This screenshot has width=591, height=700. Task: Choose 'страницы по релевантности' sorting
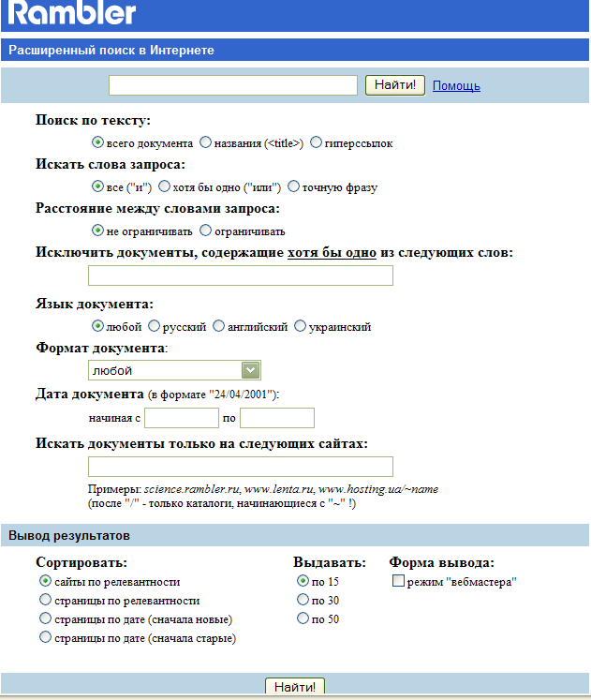pos(45,600)
